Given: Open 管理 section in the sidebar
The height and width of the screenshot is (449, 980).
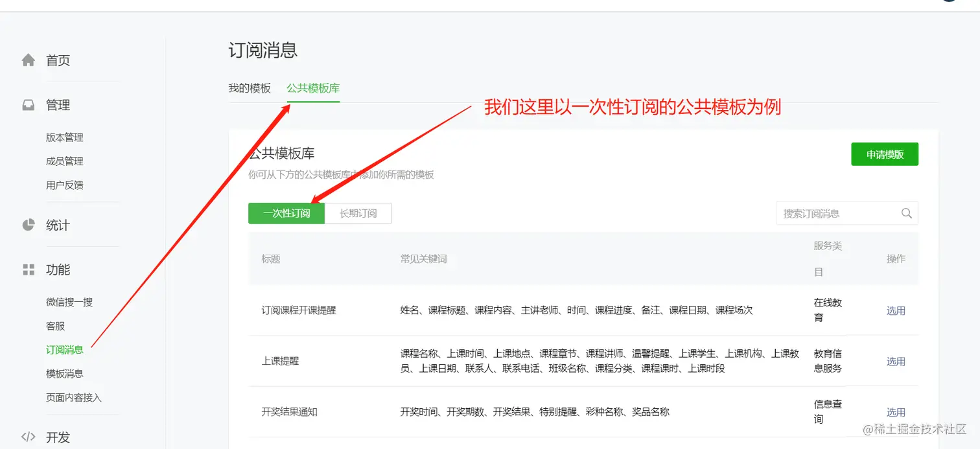Looking at the screenshot, I should [58, 105].
